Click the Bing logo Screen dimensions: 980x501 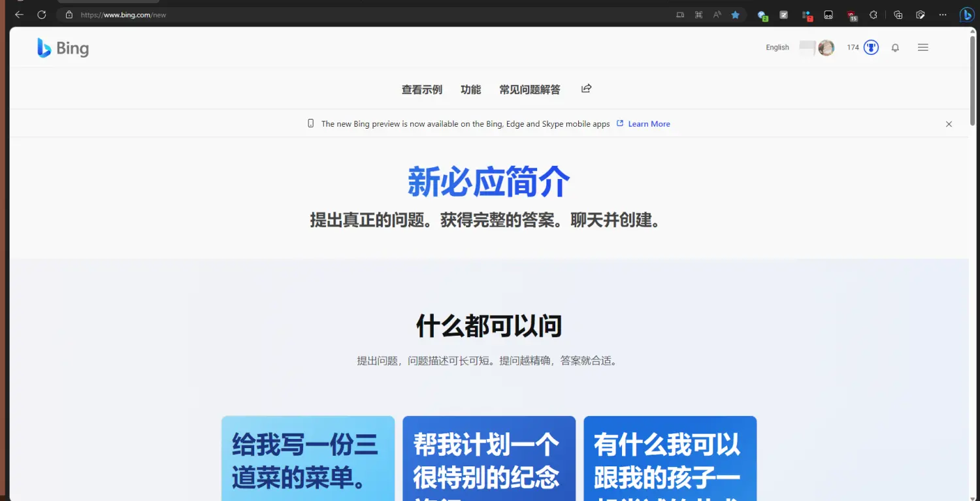(x=63, y=48)
